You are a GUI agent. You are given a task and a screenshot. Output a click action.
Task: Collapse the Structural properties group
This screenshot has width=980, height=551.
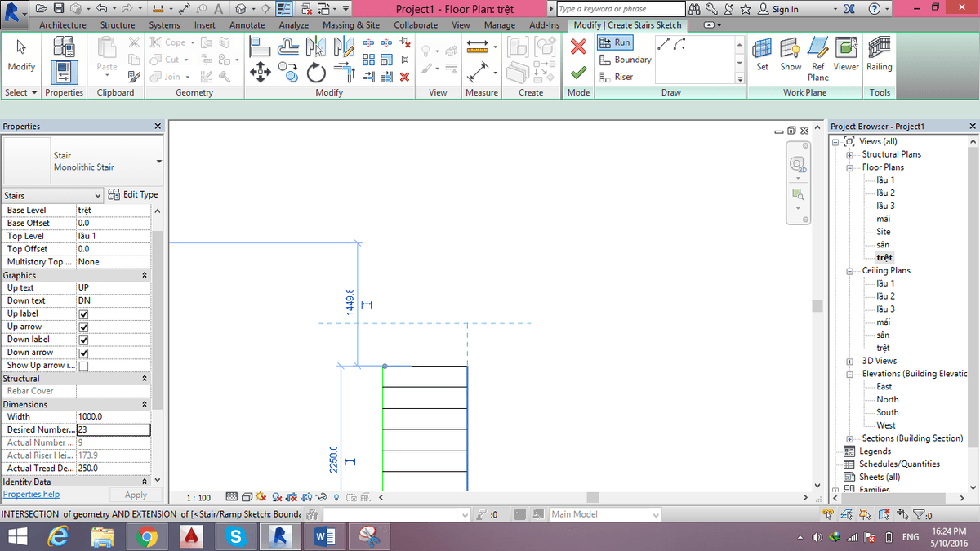pos(145,379)
